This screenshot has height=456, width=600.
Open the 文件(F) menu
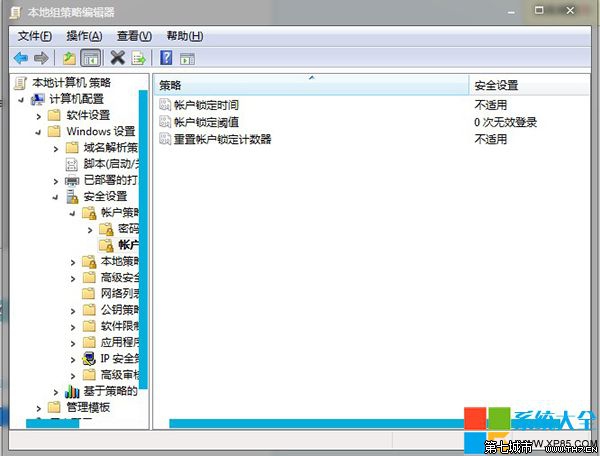[34, 36]
